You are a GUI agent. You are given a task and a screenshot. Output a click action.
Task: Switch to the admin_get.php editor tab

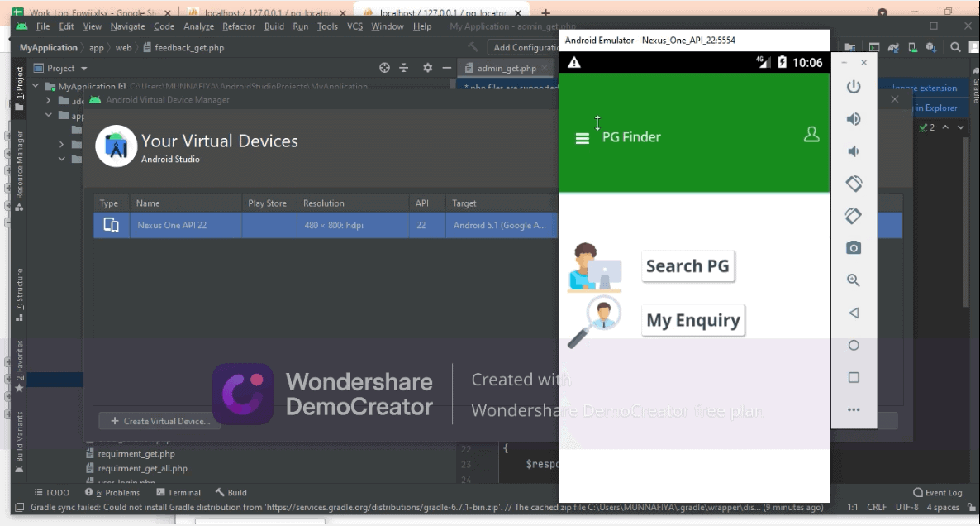[506, 69]
